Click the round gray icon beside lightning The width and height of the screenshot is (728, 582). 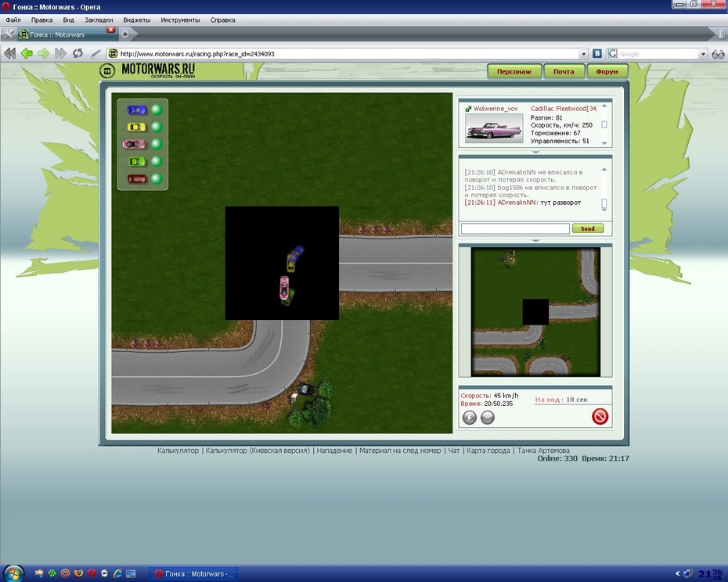(487, 418)
